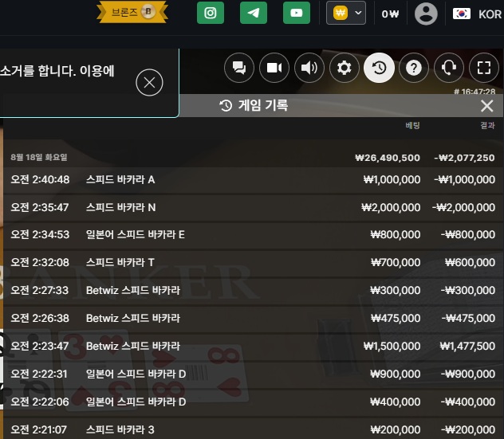The height and width of the screenshot is (439, 504).
Task: Change language from KOR
Action: click(490, 14)
